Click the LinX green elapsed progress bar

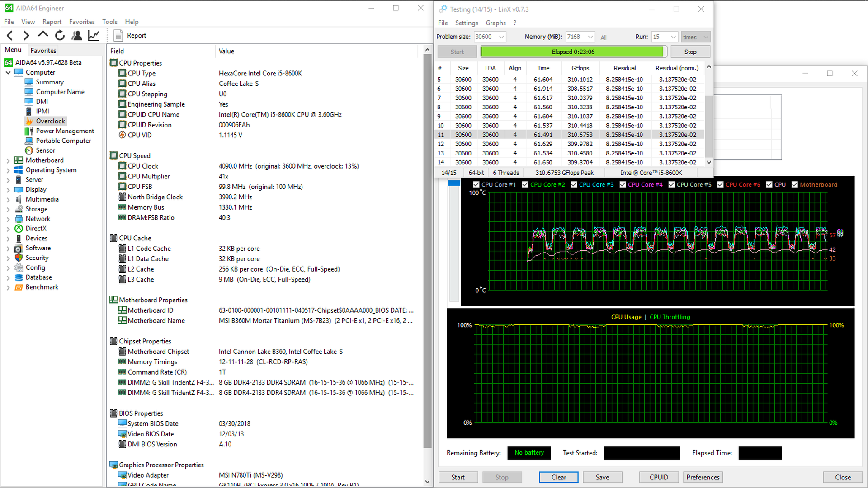click(573, 52)
